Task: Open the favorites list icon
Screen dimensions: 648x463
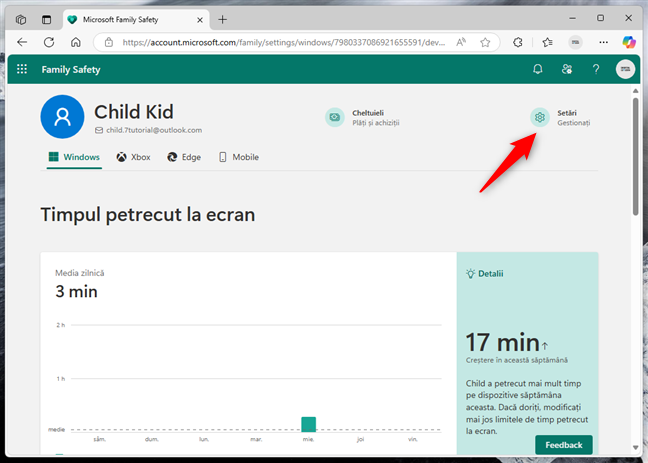Action: click(x=548, y=42)
